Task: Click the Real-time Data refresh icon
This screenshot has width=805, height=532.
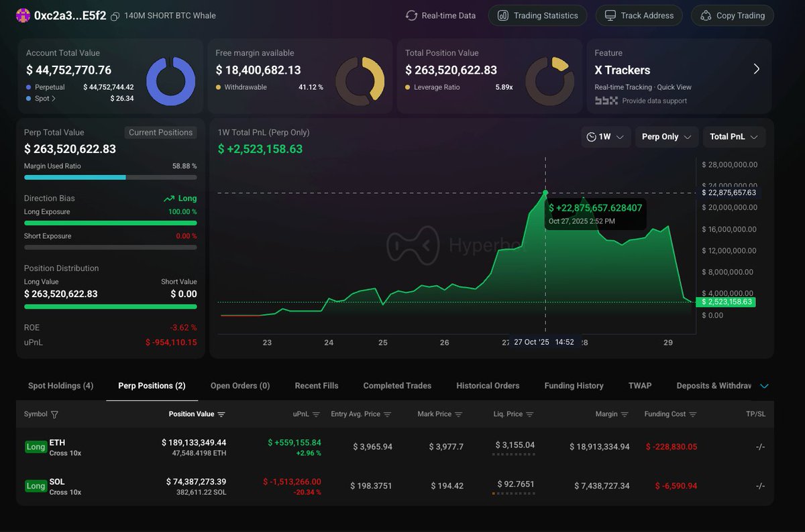Action: (x=412, y=15)
